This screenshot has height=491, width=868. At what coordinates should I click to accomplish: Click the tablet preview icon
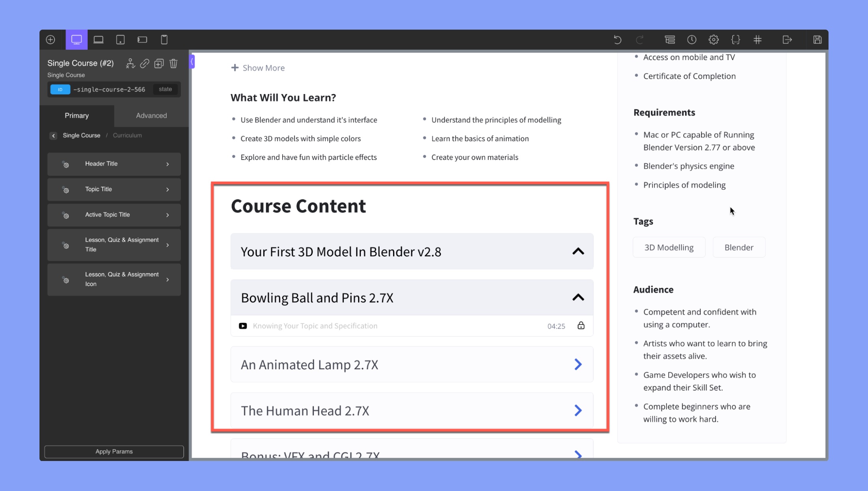[x=120, y=40]
